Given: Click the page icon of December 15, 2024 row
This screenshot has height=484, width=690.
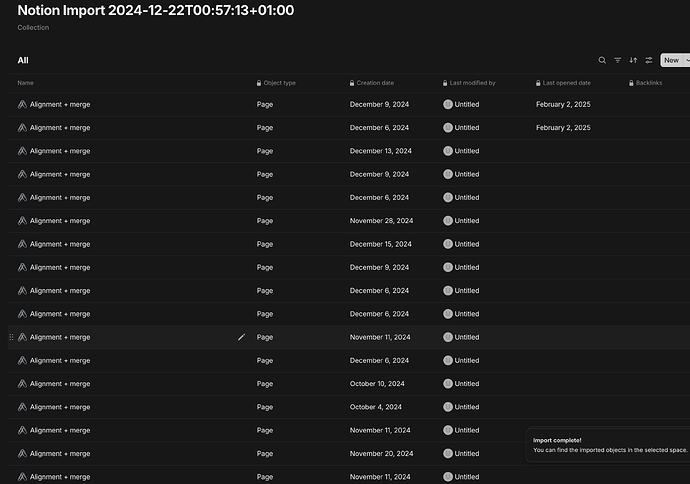Looking at the screenshot, I should 22,244.
